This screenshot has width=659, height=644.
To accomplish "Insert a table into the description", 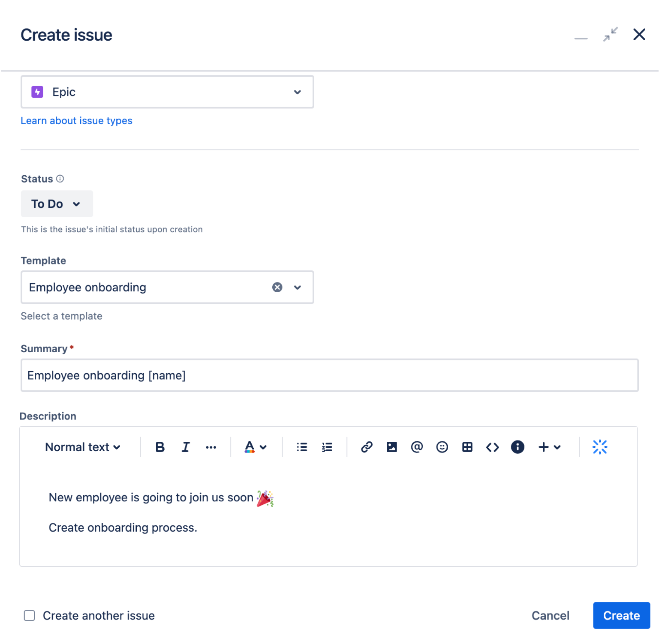I will coord(467,447).
